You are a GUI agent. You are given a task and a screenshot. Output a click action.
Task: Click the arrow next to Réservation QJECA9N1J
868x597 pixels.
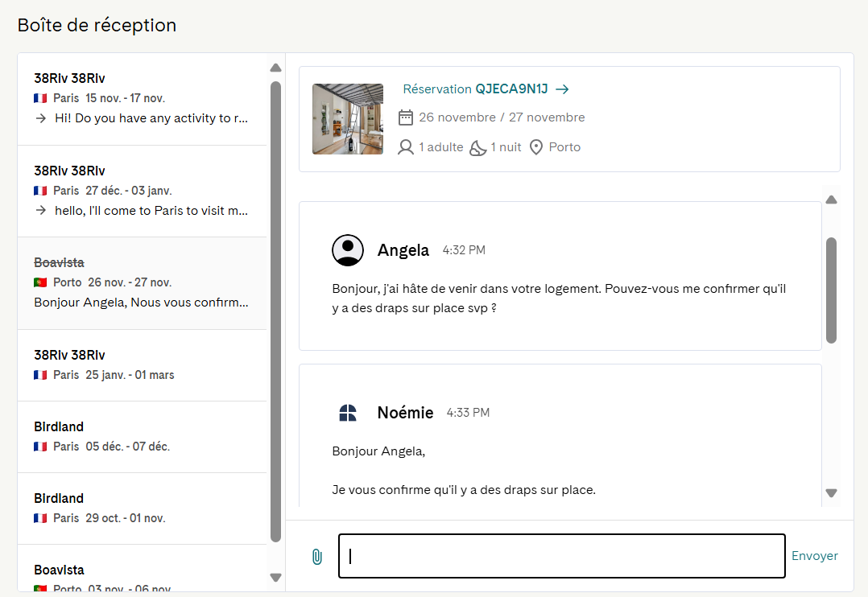[562, 89]
